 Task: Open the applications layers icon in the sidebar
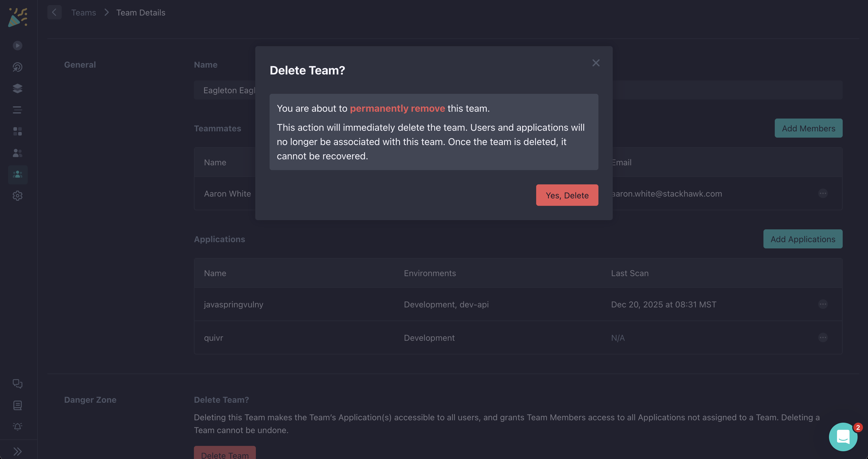tap(18, 89)
